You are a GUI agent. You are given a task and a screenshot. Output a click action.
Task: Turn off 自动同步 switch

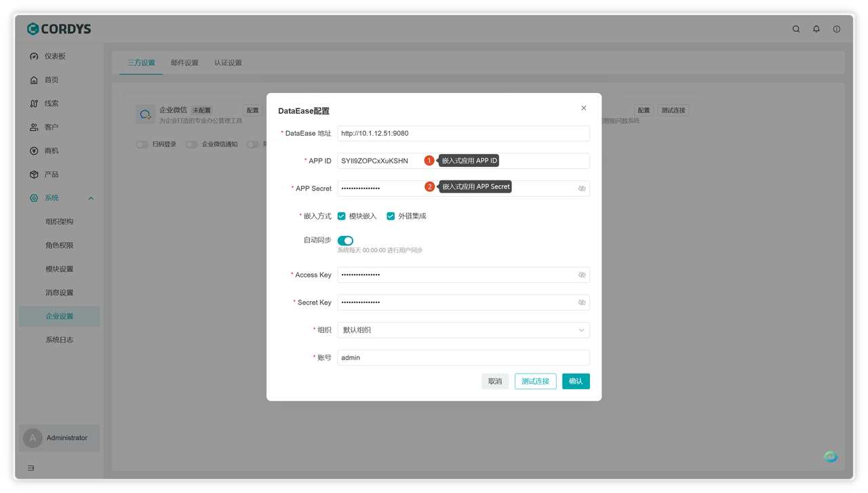pos(345,241)
